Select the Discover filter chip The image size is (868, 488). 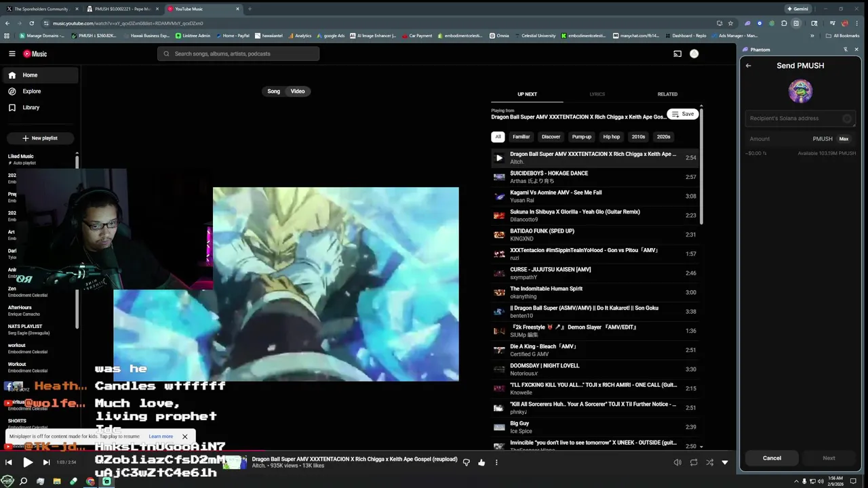pyautogui.click(x=551, y=137)
